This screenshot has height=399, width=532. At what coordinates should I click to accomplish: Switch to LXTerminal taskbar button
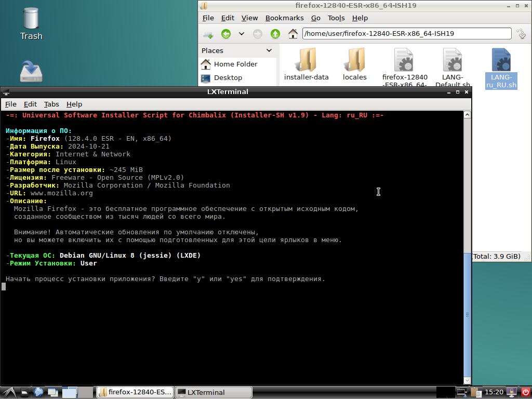214,393
